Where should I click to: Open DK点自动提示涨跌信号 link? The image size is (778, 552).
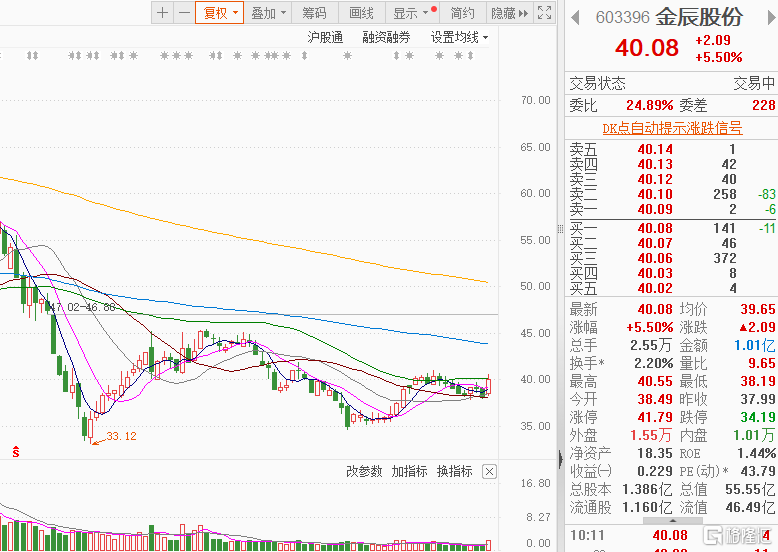coord(672,128)
